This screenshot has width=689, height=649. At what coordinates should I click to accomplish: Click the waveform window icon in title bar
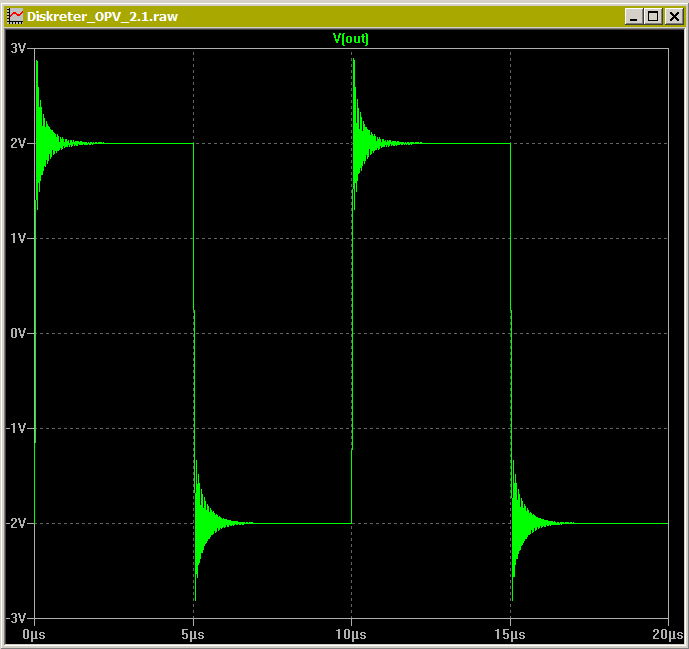15,16
